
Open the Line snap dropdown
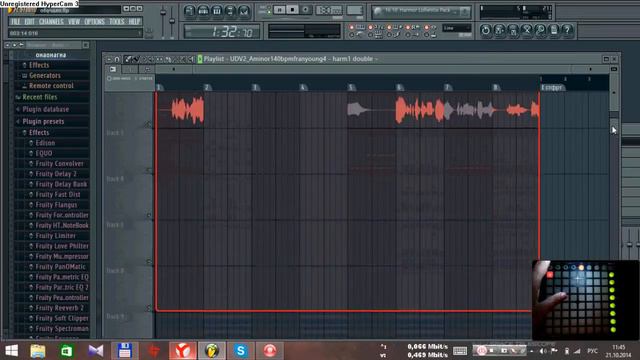point(457,28)
